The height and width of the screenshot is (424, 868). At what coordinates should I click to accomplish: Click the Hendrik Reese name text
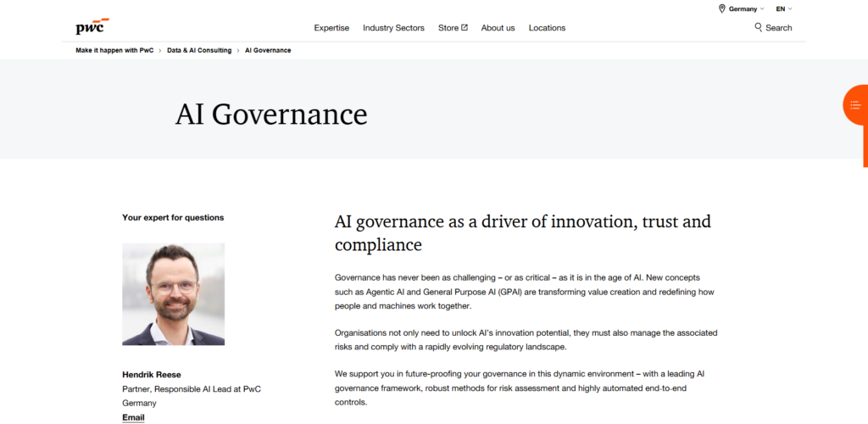pyautogui.click(x=152, y=375)
